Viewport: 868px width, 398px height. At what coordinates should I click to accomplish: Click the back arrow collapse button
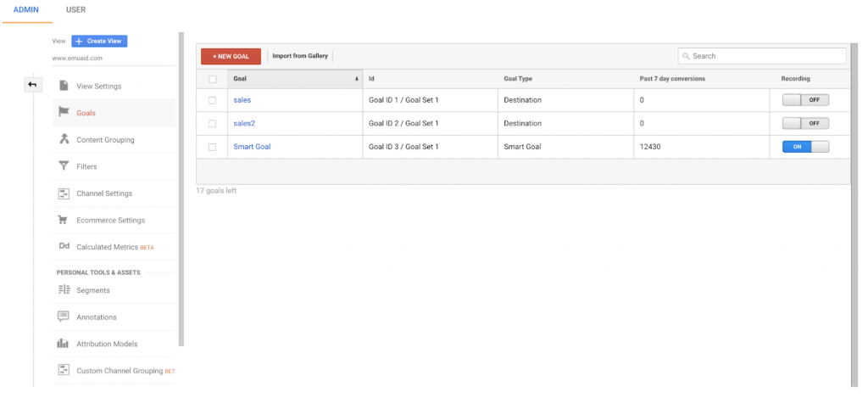[x=32, y=85]
